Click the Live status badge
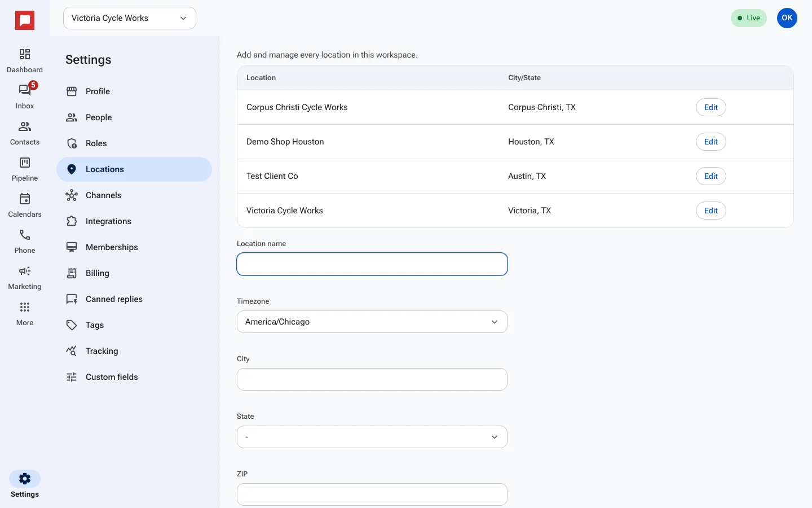 coord(749,18)
